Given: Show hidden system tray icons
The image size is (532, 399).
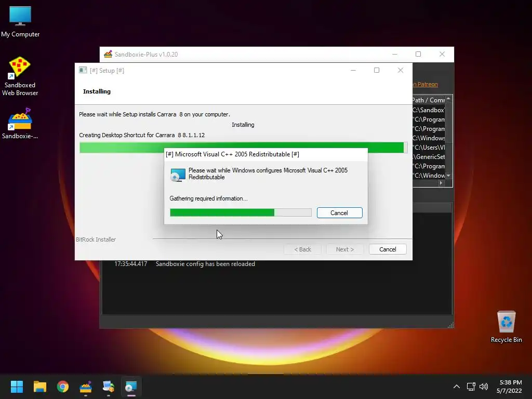Looking at the screenshot, I should tap(457, 387).
